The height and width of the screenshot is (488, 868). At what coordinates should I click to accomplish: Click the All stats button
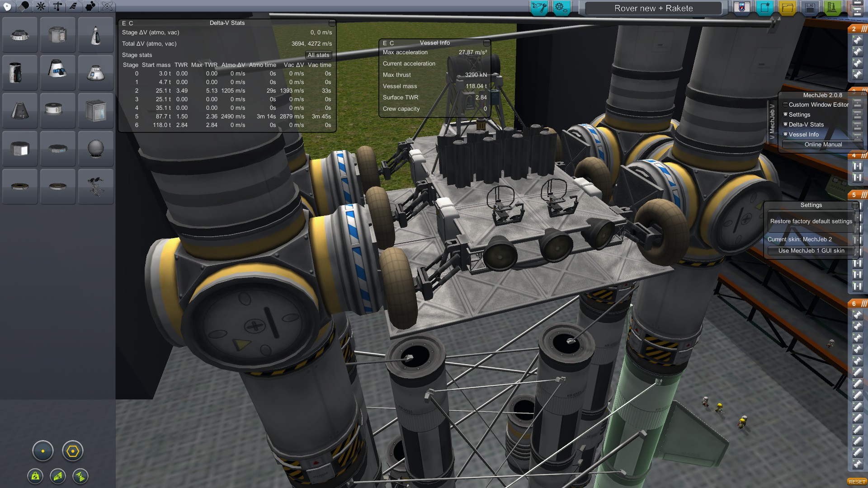point(319,55)
